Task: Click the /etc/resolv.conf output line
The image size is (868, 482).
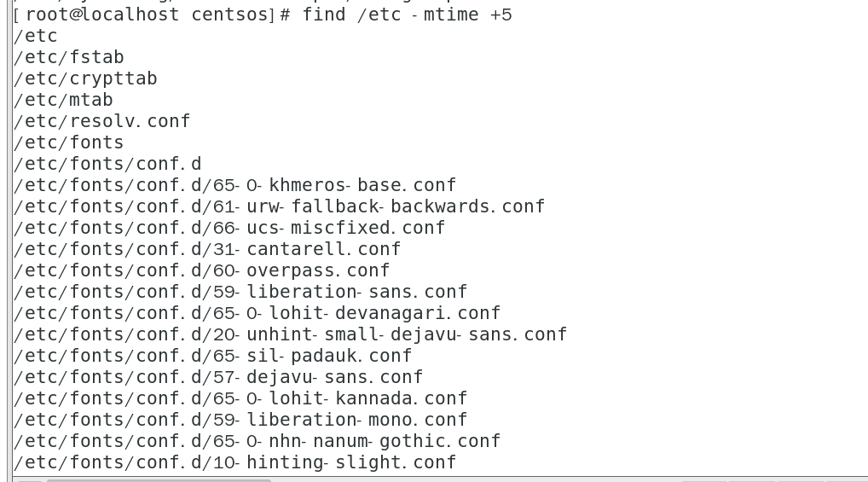Action: [x=102, y=121]
